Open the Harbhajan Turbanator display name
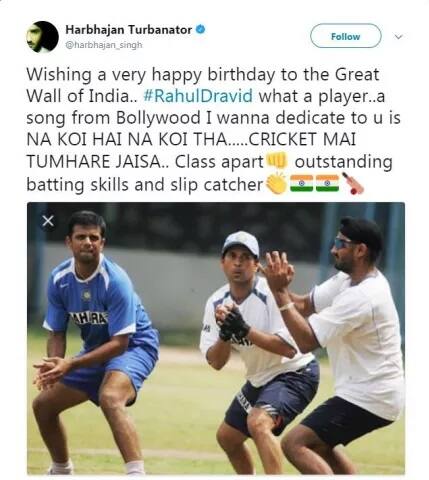The image size is (429, 480). pyautogui.click(x=129, y=30)
